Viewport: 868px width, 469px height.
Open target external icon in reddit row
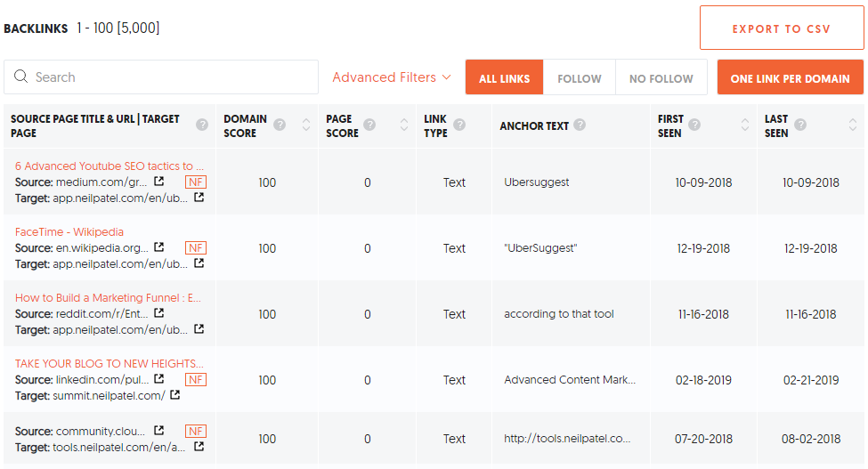(199, 328)
